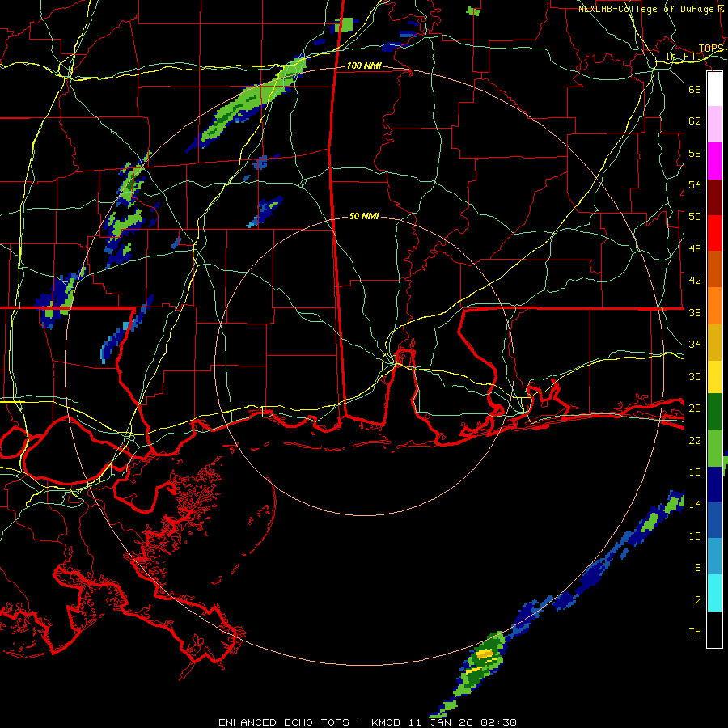Screen dimensions: 728x728
Task: Click the navy blue legend swatch
Action: point(714,485)
